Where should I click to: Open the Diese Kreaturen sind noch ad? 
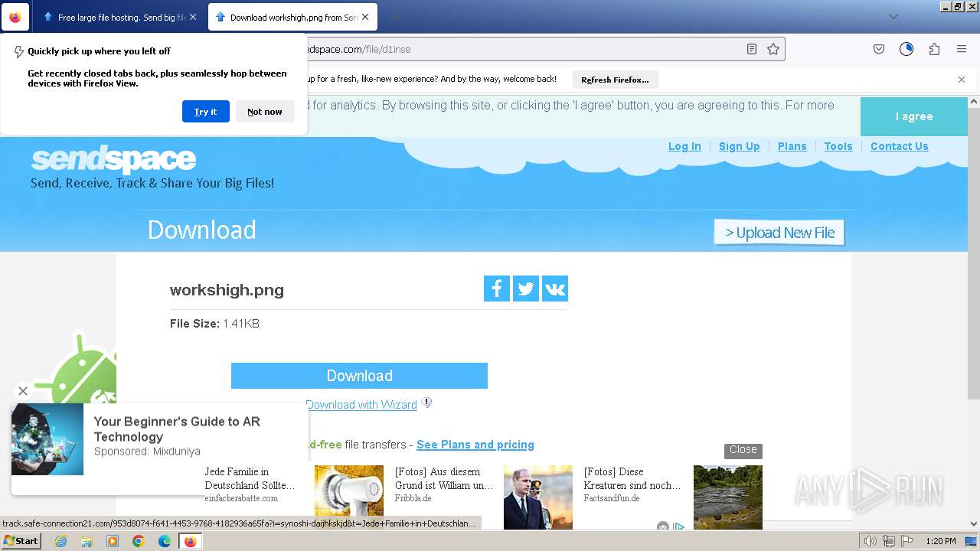pyautogui.click(x=632, y=478)
